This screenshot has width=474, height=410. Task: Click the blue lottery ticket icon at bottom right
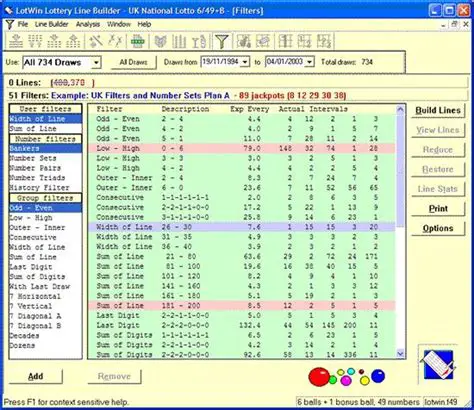(x=437, y=365)
